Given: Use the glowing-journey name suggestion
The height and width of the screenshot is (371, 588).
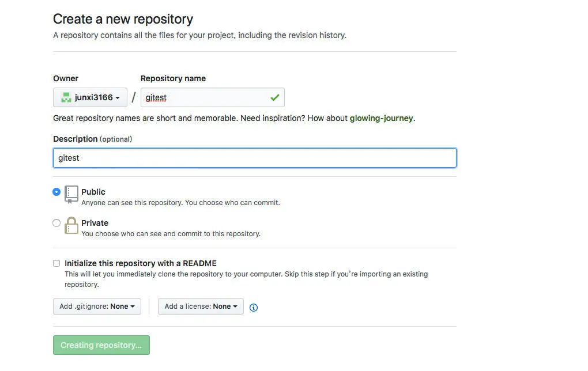Looking at the screenshot, I should pos(382,119).
